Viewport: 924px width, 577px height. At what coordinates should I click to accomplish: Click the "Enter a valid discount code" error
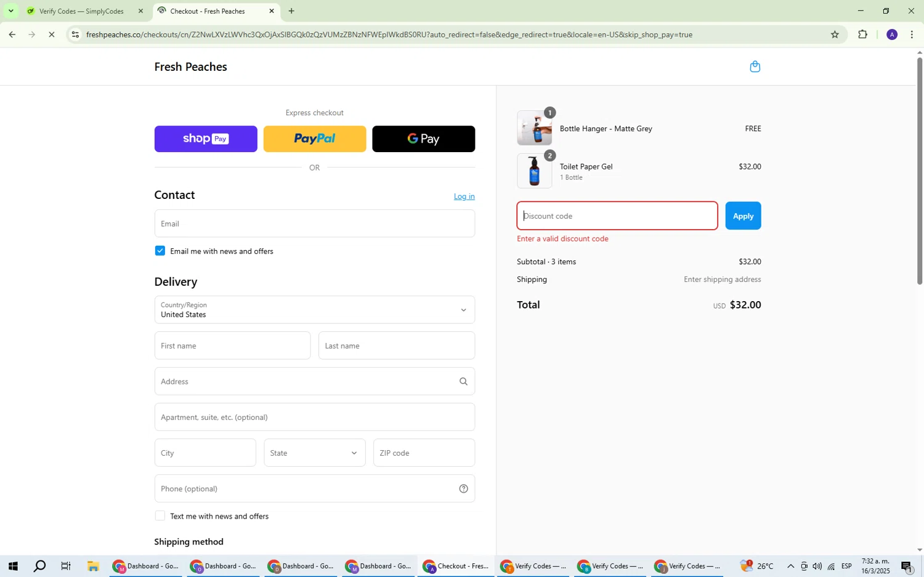click(563, 239)
